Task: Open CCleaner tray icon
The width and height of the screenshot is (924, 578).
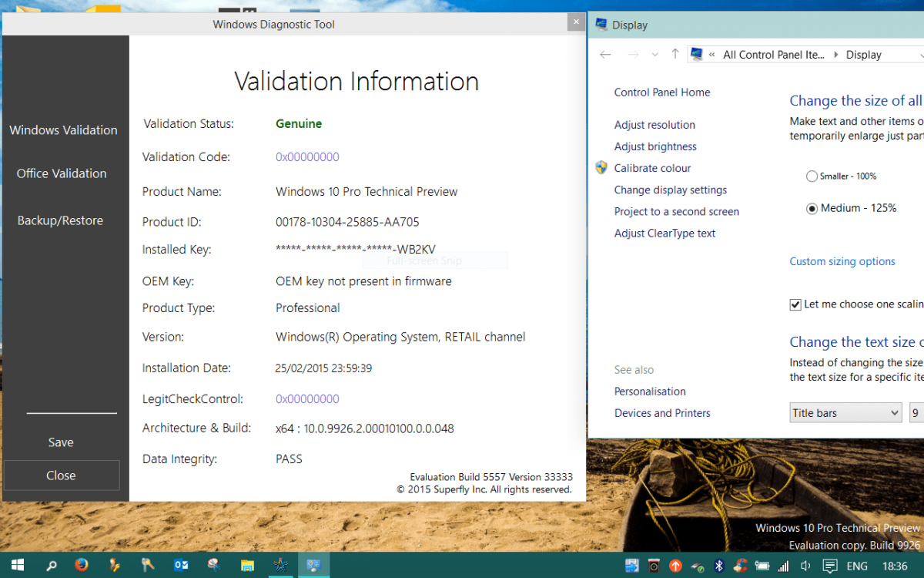Action: tap(741, 566)
